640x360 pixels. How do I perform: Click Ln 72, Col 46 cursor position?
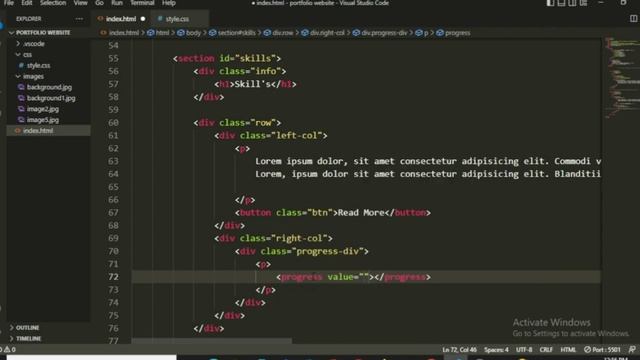(x=459, y=350)
